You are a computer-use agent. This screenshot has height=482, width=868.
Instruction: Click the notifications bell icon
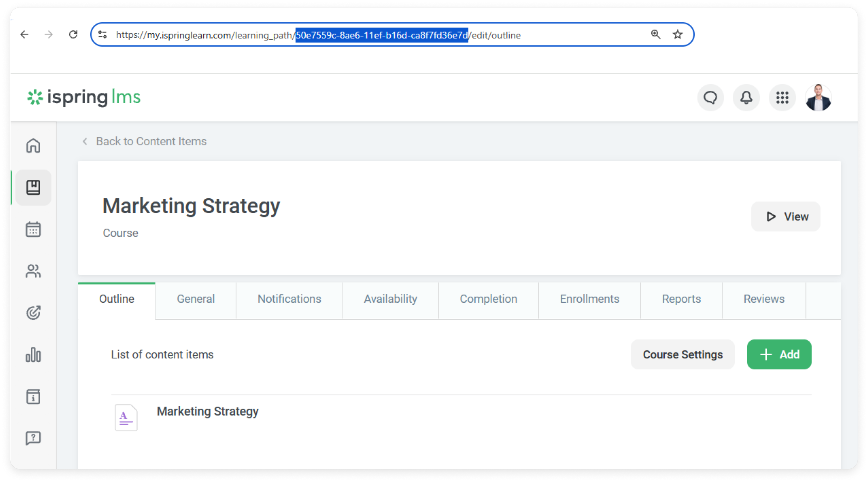(x=746, y=98)
